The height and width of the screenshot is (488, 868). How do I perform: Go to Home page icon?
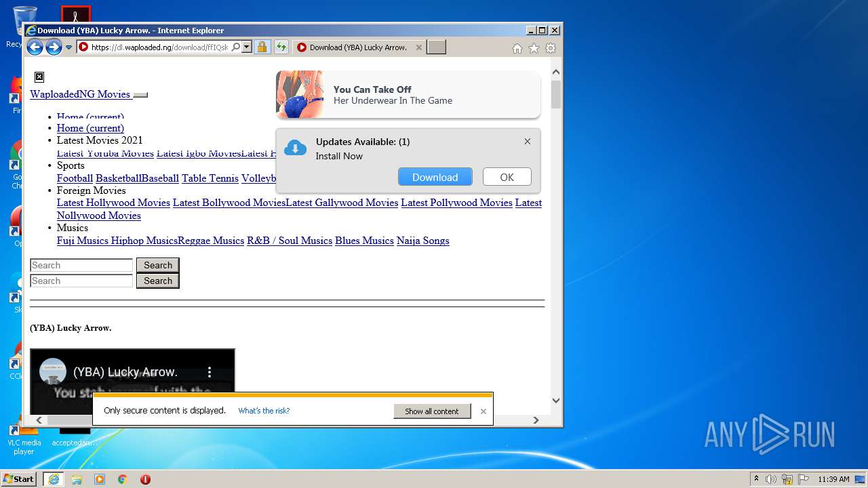[x=517, y=48]
